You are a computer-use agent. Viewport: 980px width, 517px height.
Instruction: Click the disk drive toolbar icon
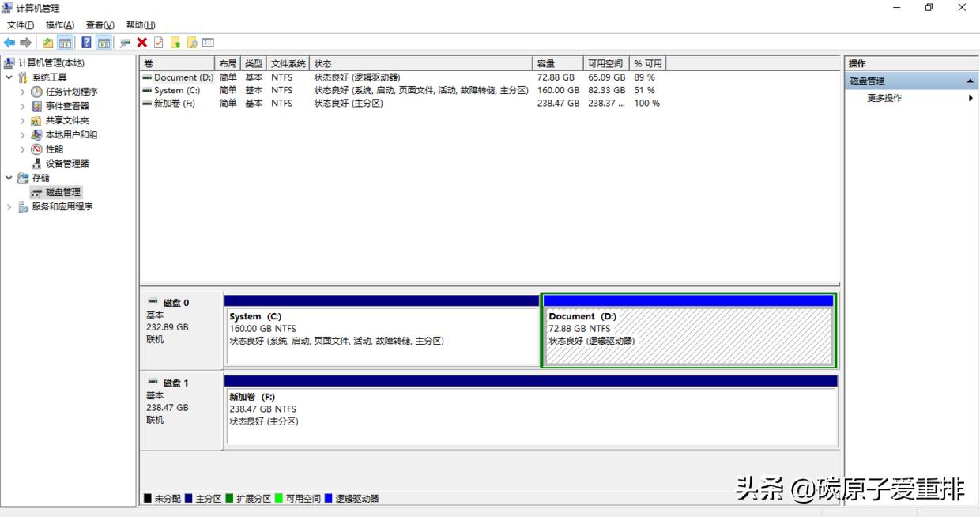125,43
